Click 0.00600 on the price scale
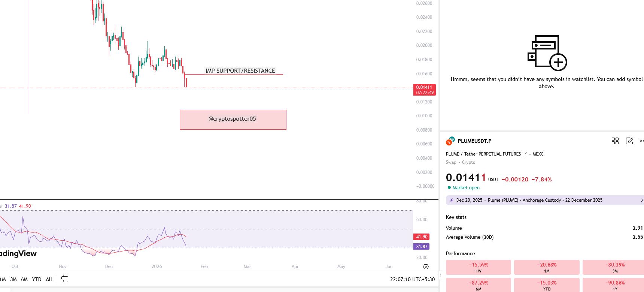644x292 pixels. tap(424, 144)
